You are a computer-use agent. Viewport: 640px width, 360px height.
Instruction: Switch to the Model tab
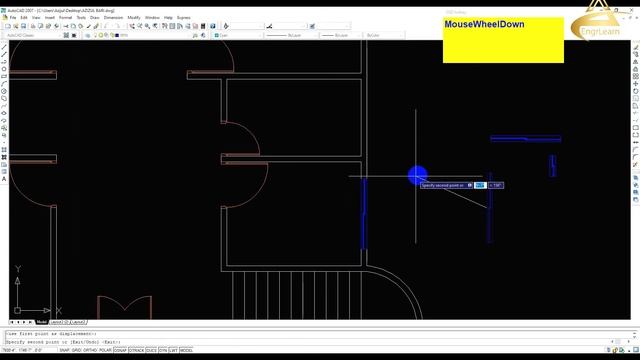coord(42,322)
